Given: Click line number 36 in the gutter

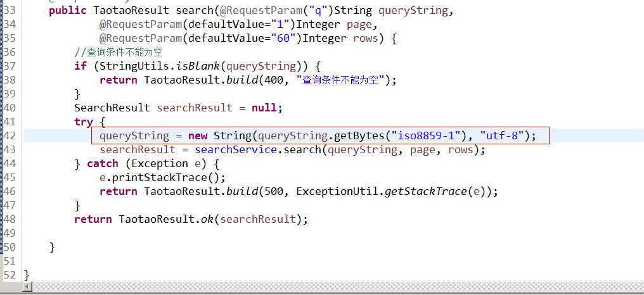Looking at the screenshot, I should click(10, 52).
